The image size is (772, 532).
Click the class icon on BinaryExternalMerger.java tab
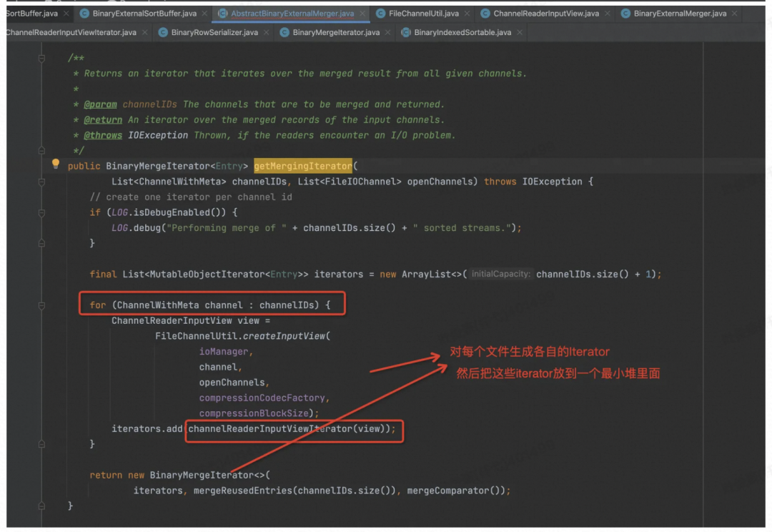(x=625, y=14)
